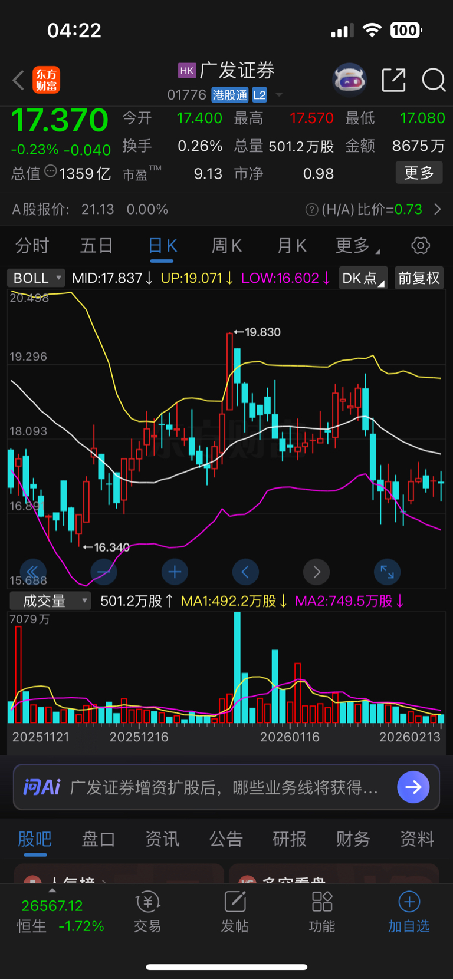The height and width of the screenshot is (980, 453).
Task: Tap UP:19.071 Bollinger value
Action: (197, 278)
